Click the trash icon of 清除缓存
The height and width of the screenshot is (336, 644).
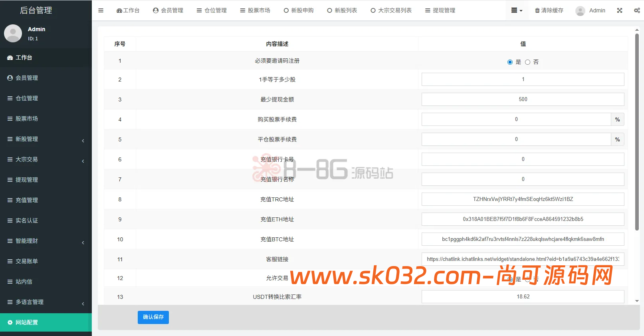pyautogui.click(x=537, y=10)
